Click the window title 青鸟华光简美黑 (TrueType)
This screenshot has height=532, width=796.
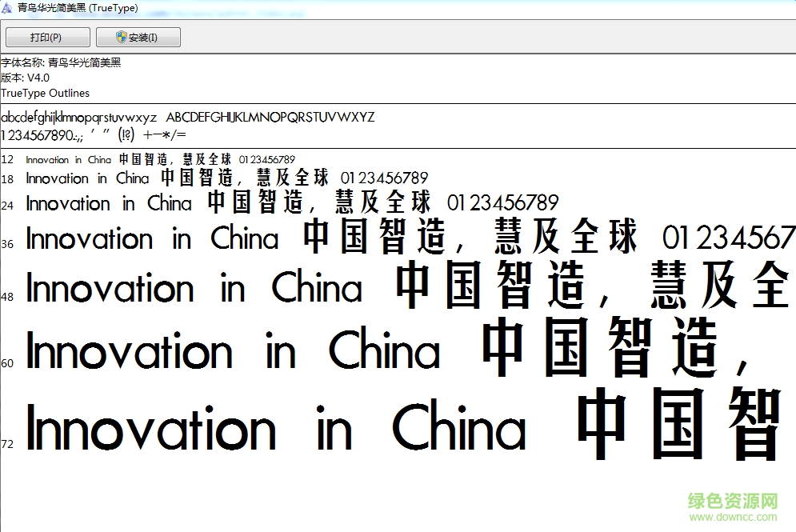pyautogui.click(x=78, y=8)
